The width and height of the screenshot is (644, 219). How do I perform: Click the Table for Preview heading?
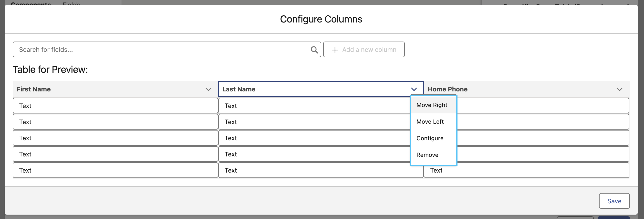point(50,70)
